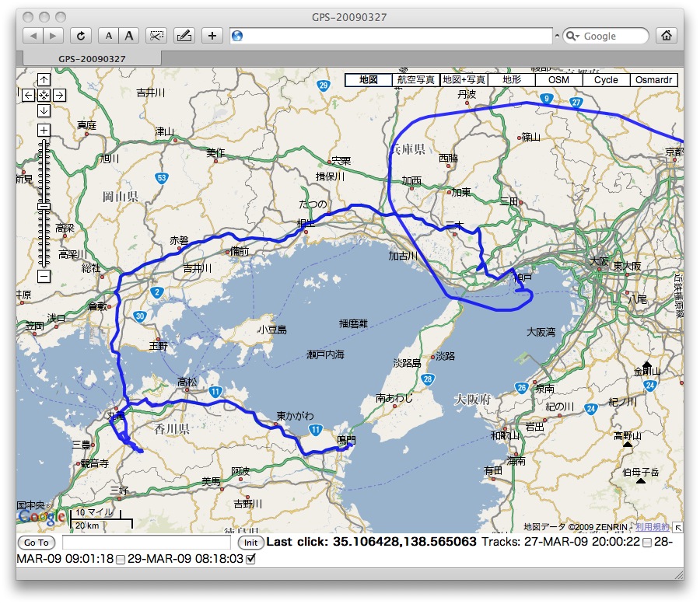Viewport: 700px width, 604px height.
Task: Click the Go To coordinates text field
Action: [146, 543]
